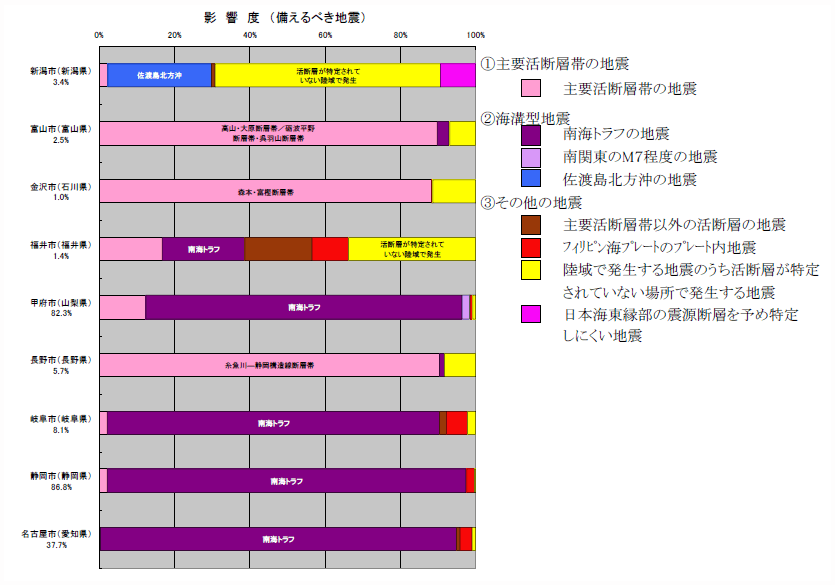The height and width of the screenshot is (585, 835).
Task: Click the red フィリピン海プレート legend swatch
Action: [530, 248]
